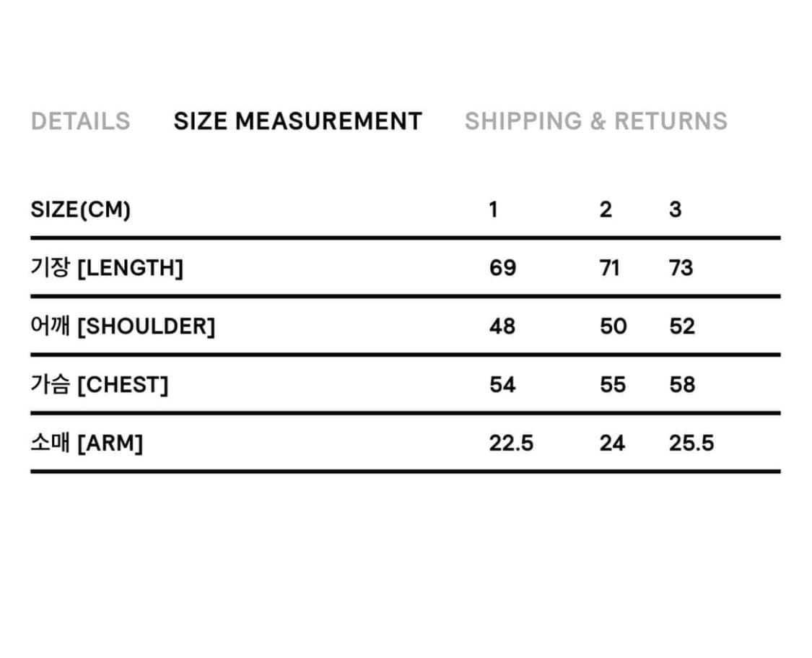Screen dimensions: 812x658
Task: Select the 소매 [ARM] row label
Action: point(87,443)
